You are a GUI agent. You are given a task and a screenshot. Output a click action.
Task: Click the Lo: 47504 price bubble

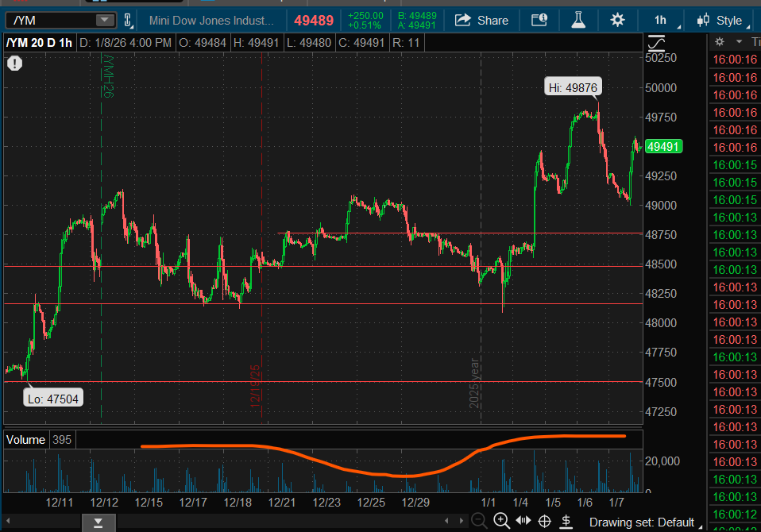click(x=53, y=399)
